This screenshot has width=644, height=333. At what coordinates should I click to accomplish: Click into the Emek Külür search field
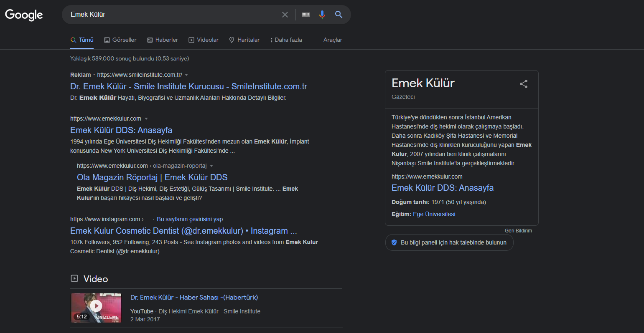(x=173, y=15)
